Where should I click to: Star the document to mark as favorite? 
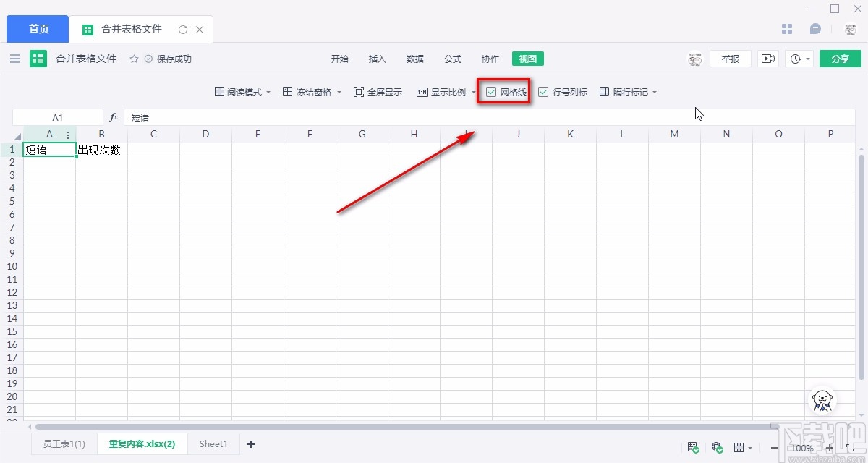click(135, 59)
